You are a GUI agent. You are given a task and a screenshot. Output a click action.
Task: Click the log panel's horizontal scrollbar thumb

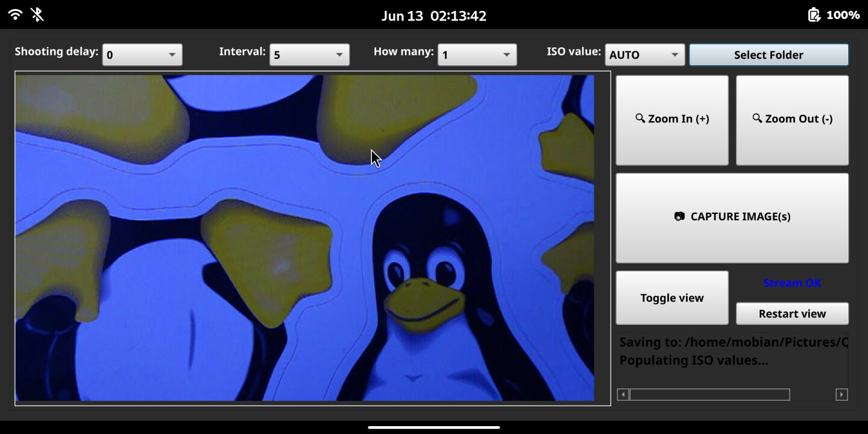710,395
